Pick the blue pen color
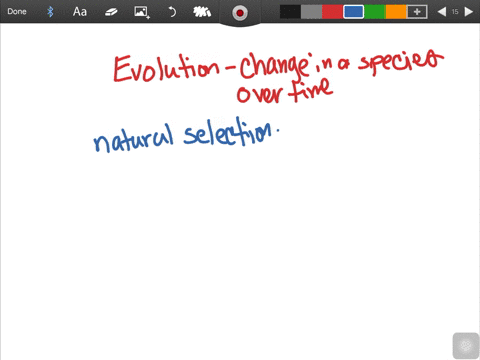The height and width of the screenshot is (360, 480). point(353,12)
